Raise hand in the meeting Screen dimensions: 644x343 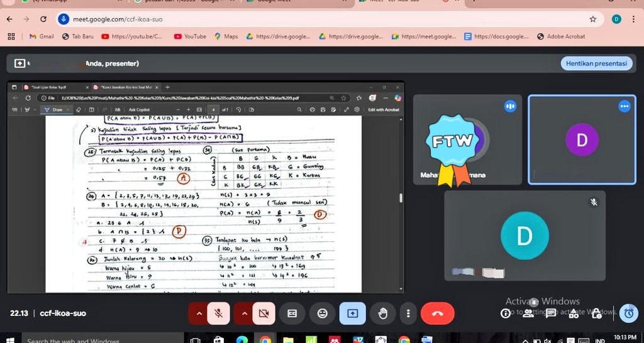point(383,313)
